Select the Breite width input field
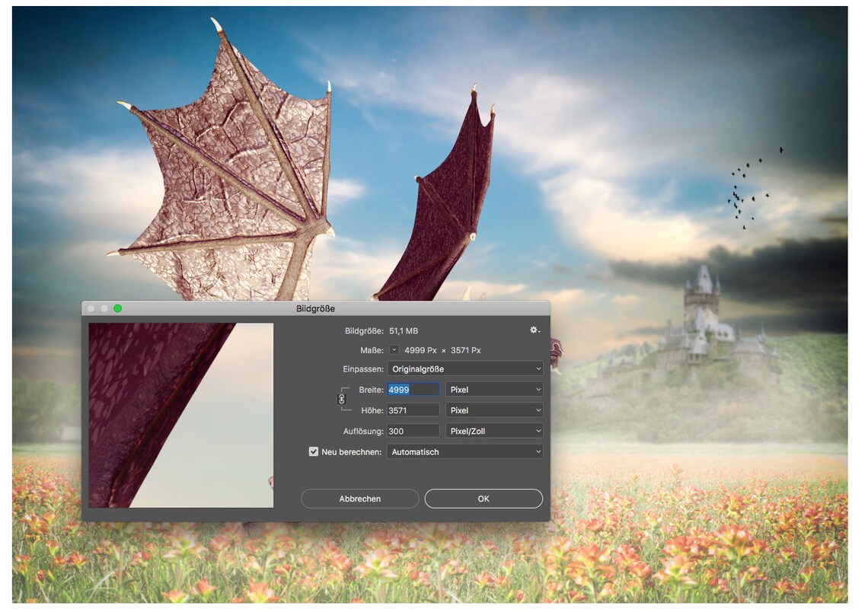The height and width of the screenshot is (612, 868). (412, 389)
